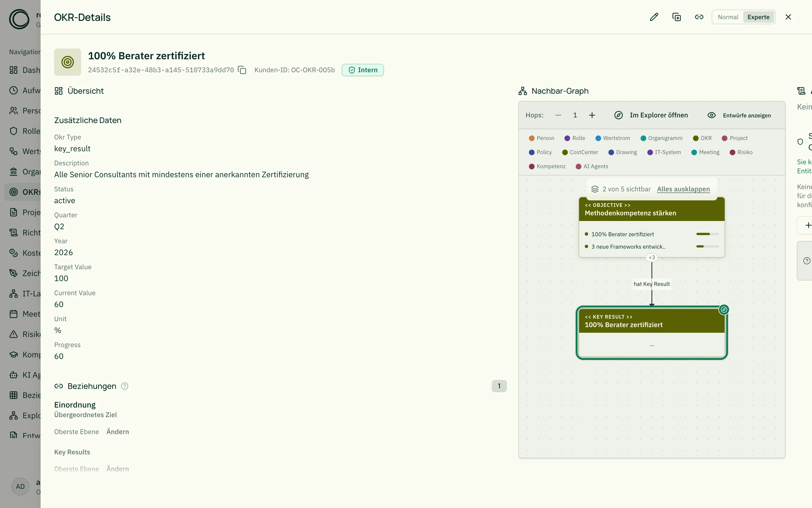Toggle the Person legend filter
Screen dimensions: 812x508
tap(541, 138)
